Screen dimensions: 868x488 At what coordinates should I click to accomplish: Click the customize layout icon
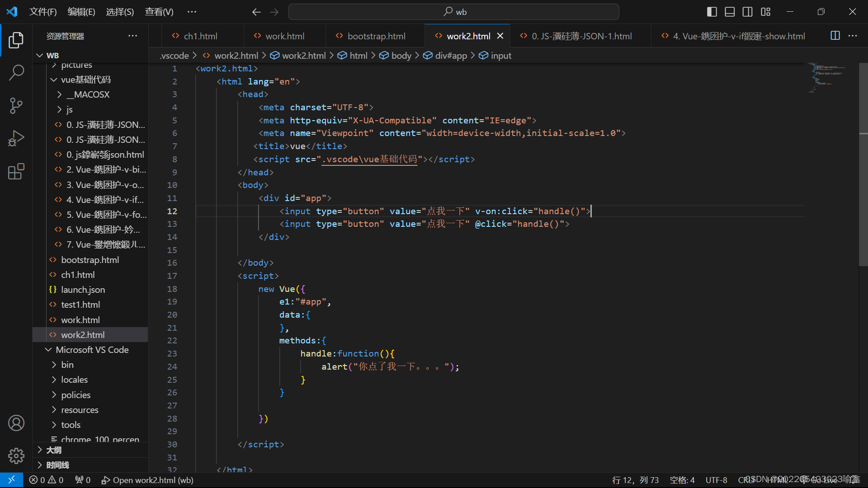[x=765, y=12]
